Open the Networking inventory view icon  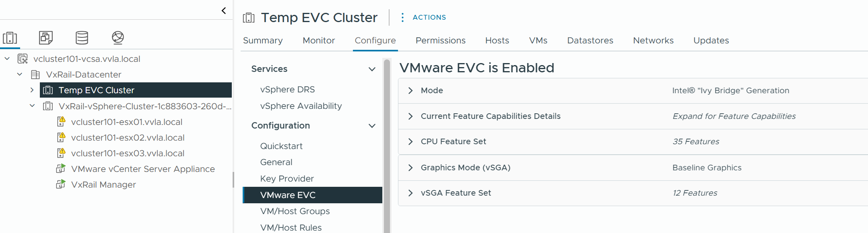point(118,38)
